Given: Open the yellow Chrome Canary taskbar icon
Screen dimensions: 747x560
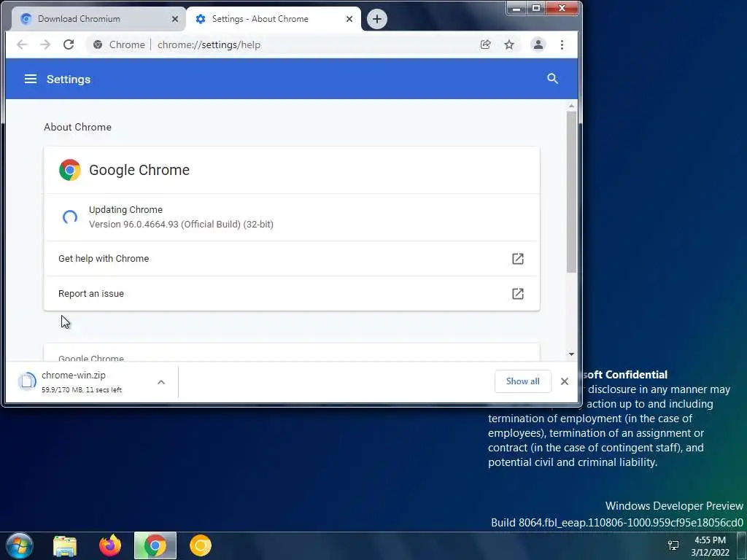Looking at the screenshot, I should [x=201, y=545].
